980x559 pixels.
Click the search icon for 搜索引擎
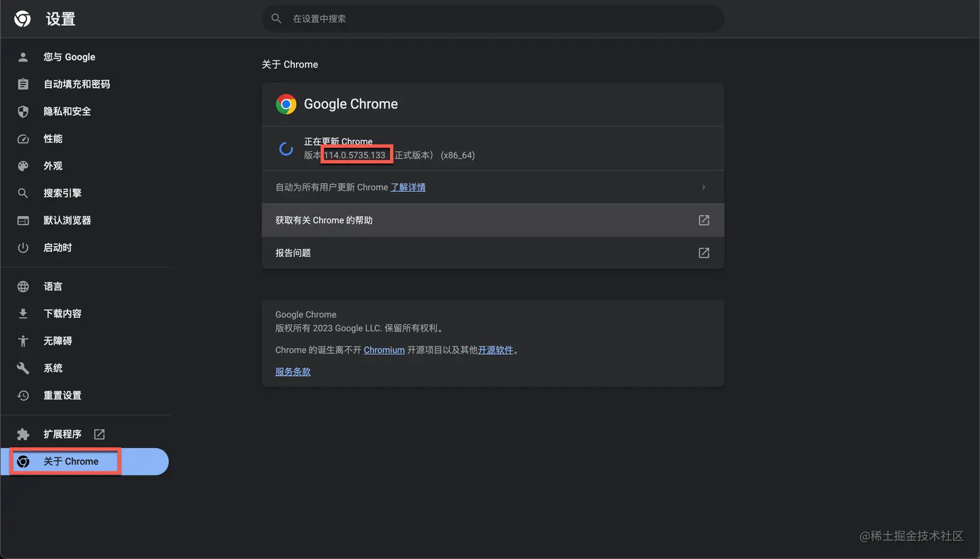pos(23,193)
